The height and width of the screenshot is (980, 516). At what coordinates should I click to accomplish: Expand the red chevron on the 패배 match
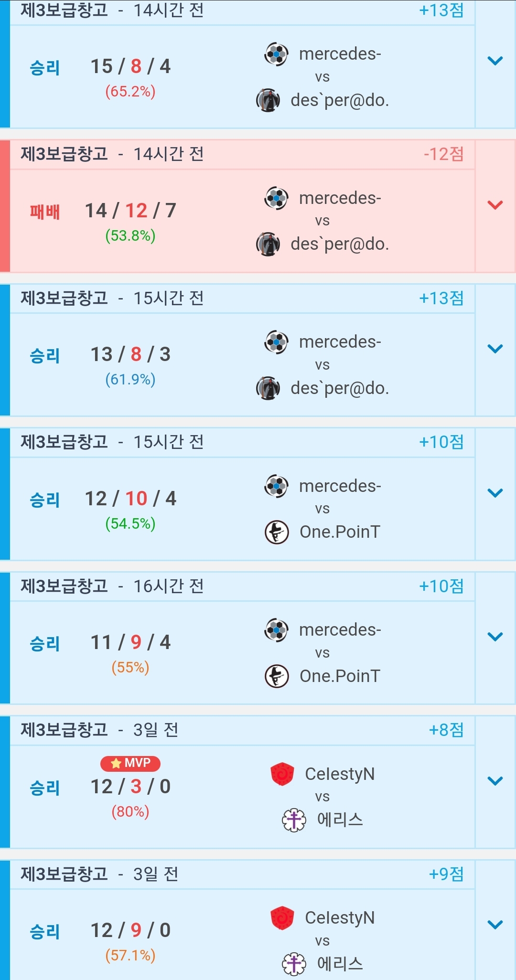click(x=495, y=205)
